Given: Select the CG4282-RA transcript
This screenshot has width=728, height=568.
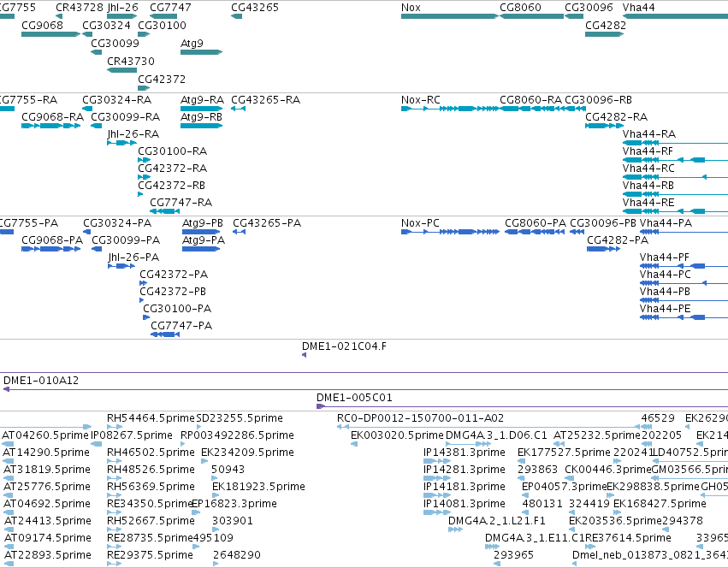Looking at the screenshot, I should click(x=604, y=126).
